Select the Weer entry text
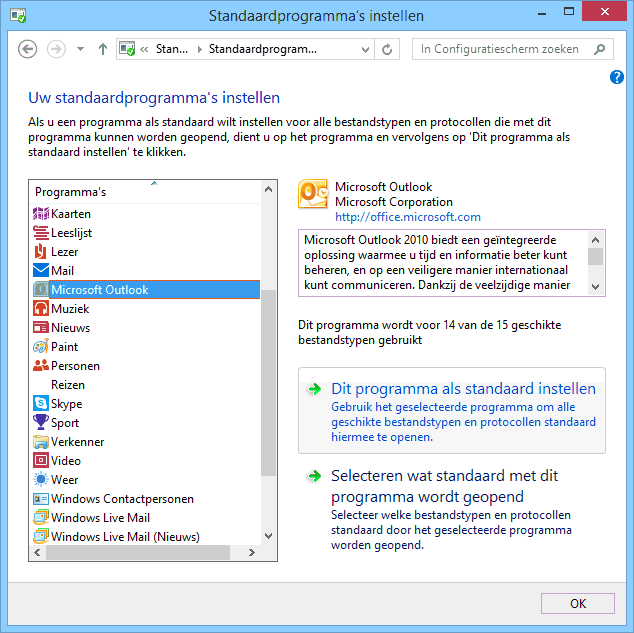634x633 pixels. (x=65, y=480)
